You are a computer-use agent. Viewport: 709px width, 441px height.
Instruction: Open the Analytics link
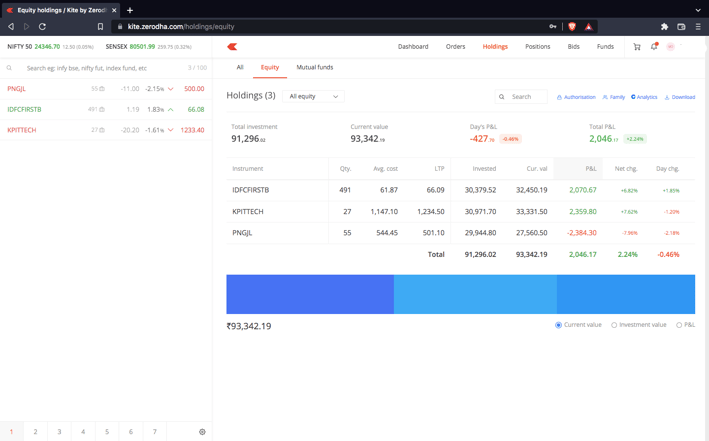644,97
